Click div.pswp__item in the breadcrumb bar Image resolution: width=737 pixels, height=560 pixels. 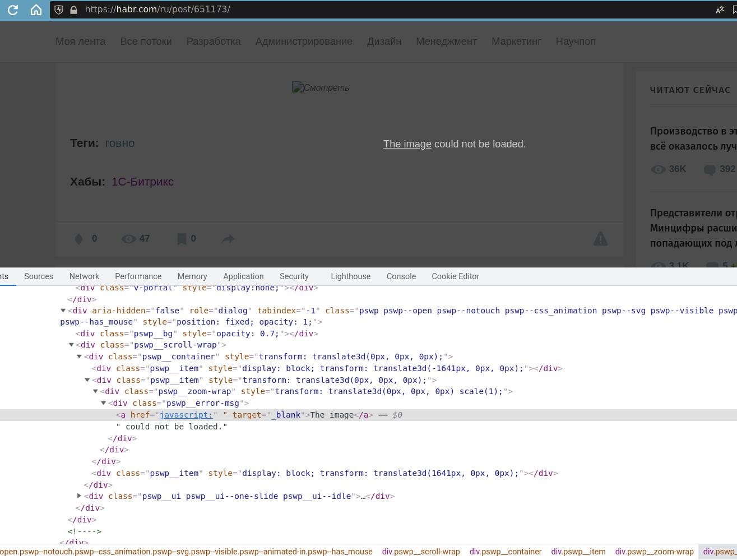(x=578, y=552)
